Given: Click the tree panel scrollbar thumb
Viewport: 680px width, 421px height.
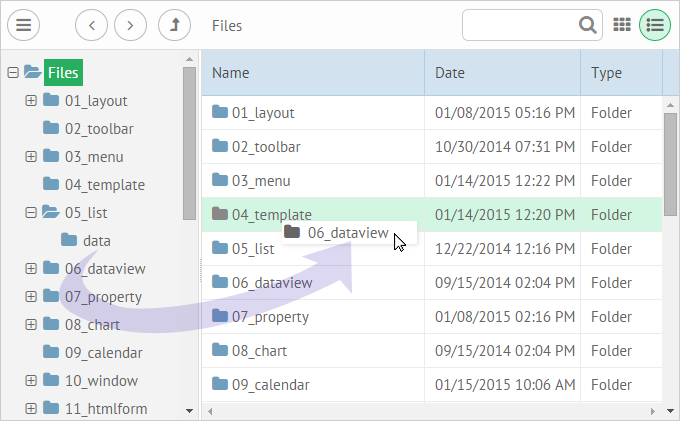Looking at the screenshot, I should (x=190, y=143).
